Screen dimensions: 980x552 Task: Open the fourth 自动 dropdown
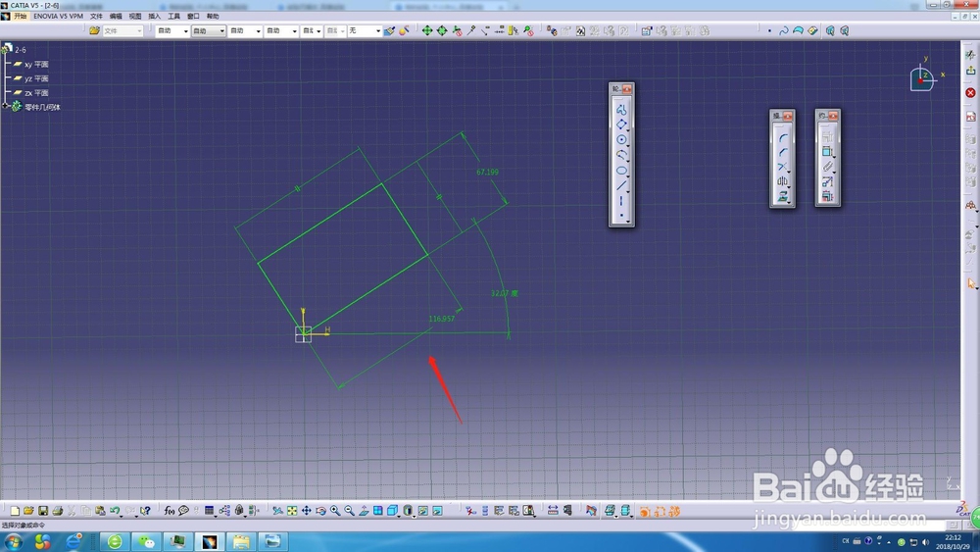[280, 30]
